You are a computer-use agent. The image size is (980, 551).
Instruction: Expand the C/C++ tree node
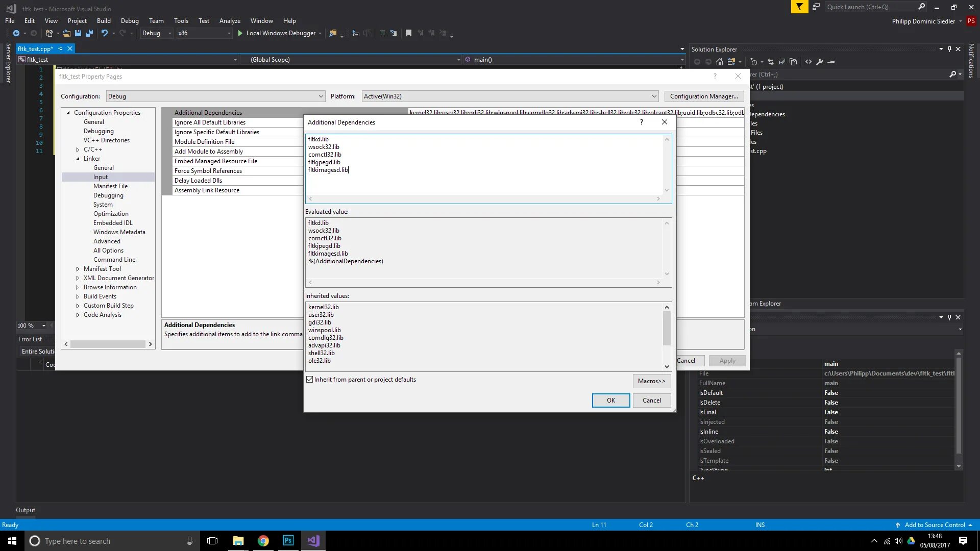[78, 149]
